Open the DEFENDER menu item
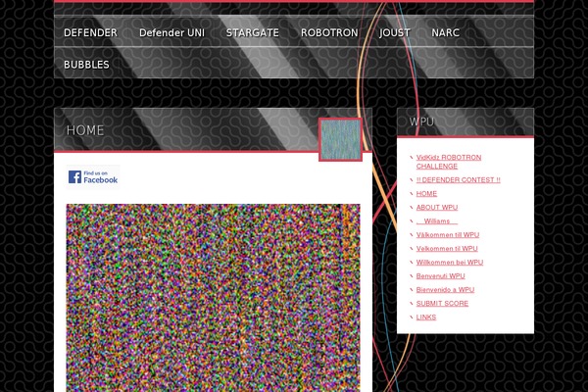The image size is (588, 392). coord(90,33)
